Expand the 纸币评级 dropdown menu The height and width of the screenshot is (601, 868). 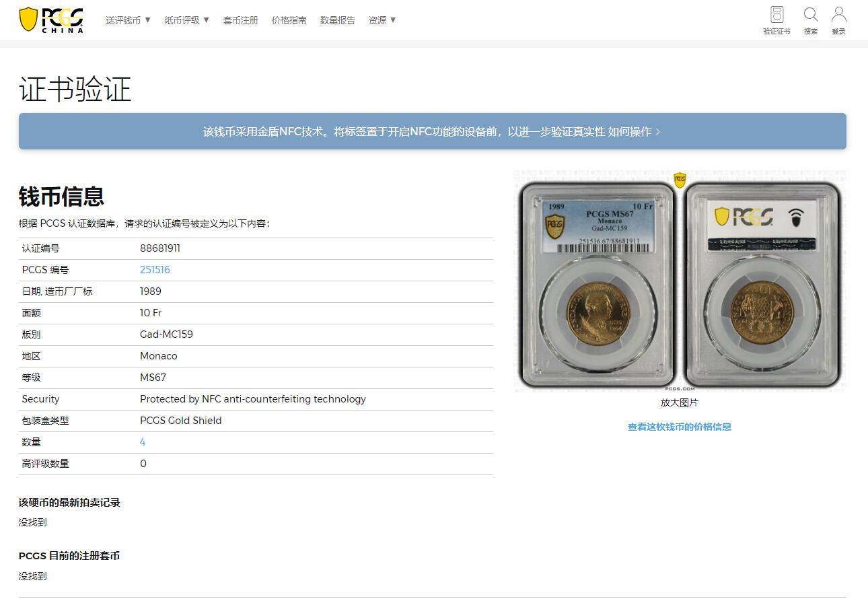(x=187, y=20)
